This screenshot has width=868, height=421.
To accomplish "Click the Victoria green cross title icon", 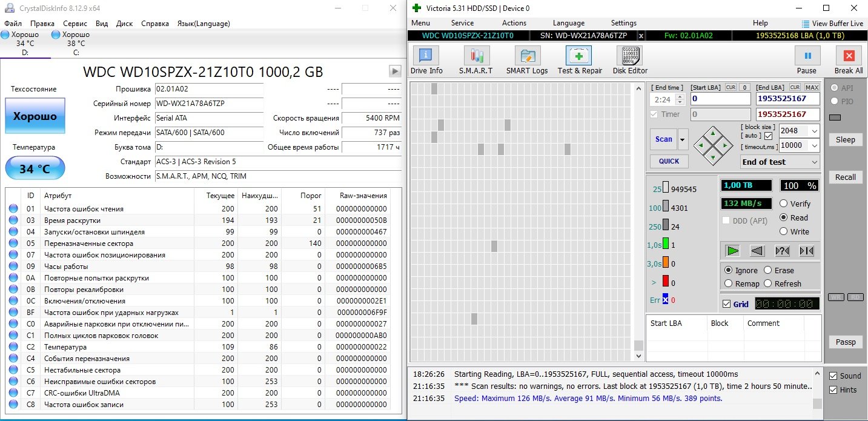I will coord(416,8).
